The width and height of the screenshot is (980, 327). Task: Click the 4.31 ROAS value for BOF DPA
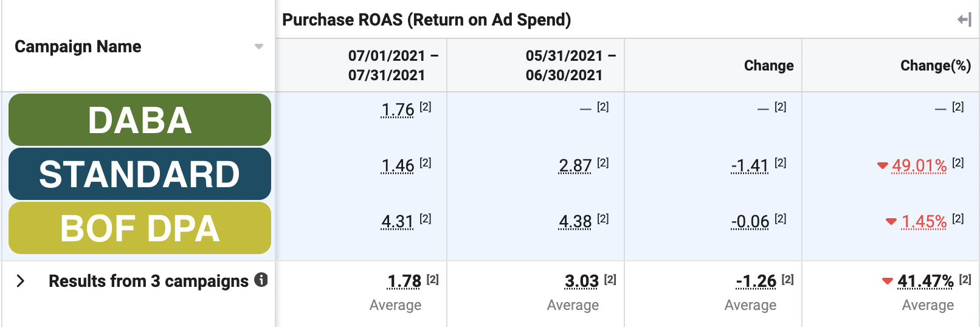(398, 222)
